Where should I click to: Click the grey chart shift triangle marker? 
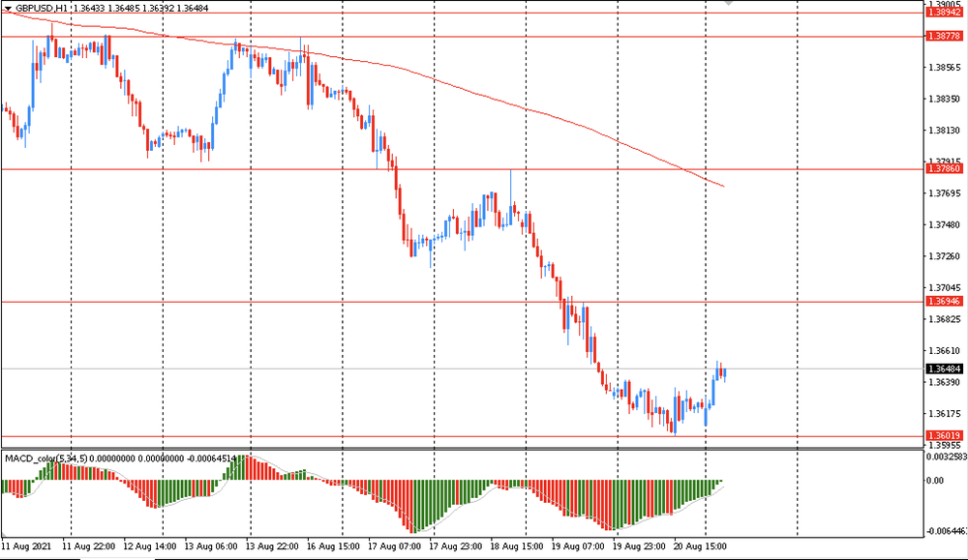click(x=729, y=3)
